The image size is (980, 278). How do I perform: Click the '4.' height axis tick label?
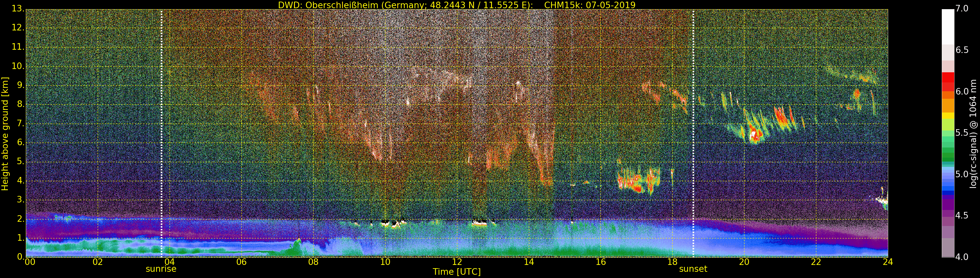pyautogui.click(x=21, y=181)
